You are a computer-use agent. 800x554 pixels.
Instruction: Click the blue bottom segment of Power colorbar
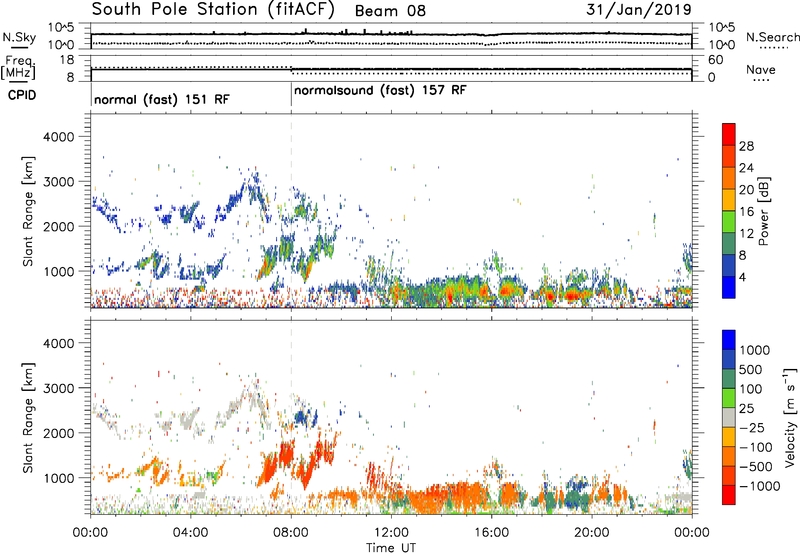pos(729,287)
